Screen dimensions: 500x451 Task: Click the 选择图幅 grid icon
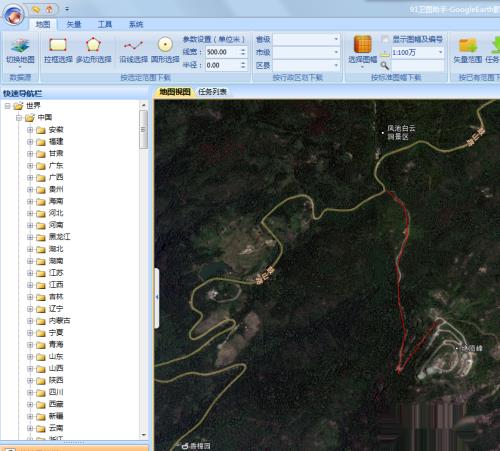click(363, 44)
